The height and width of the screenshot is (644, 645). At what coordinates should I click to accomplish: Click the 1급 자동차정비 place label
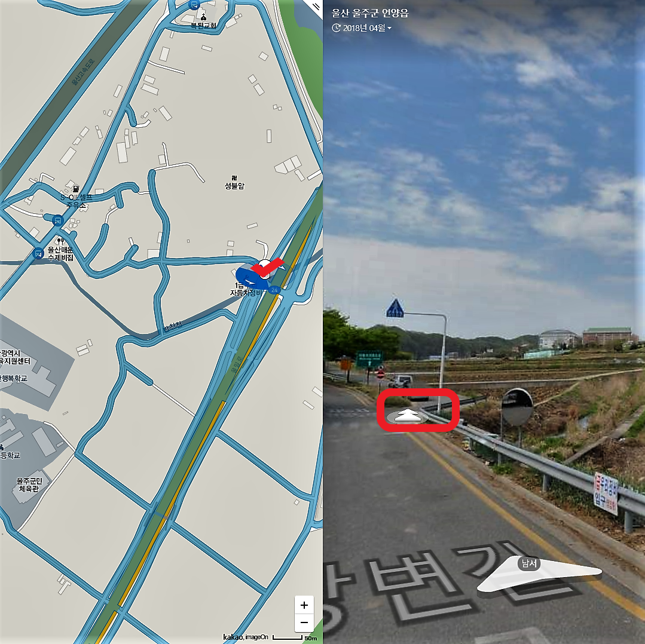(245, 289)
